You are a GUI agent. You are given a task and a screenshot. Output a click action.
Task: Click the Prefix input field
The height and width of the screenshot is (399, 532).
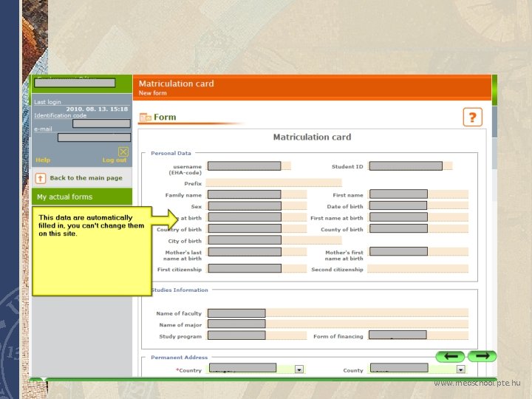pos(273,183)
